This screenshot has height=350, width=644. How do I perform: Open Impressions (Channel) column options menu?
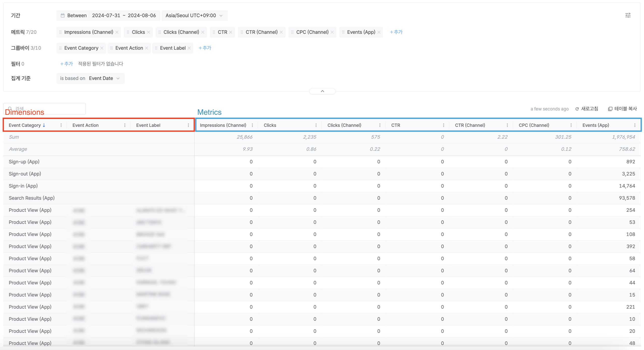coord(252,125)
